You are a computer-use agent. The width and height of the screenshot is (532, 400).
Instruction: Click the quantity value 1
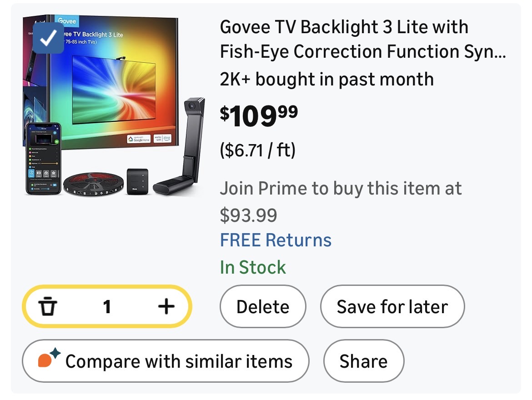(107, 307)
